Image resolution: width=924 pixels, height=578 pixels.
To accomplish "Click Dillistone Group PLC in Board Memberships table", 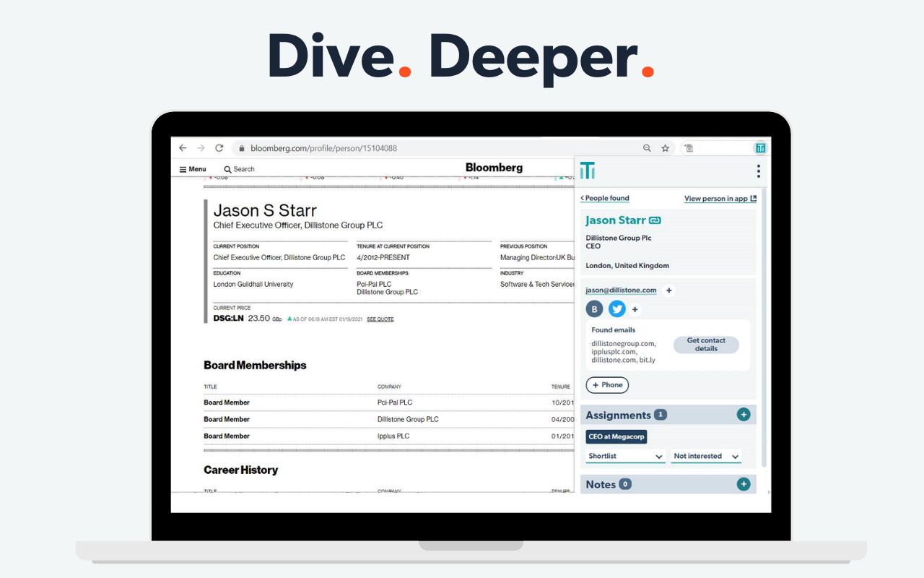I will [408, 419].
